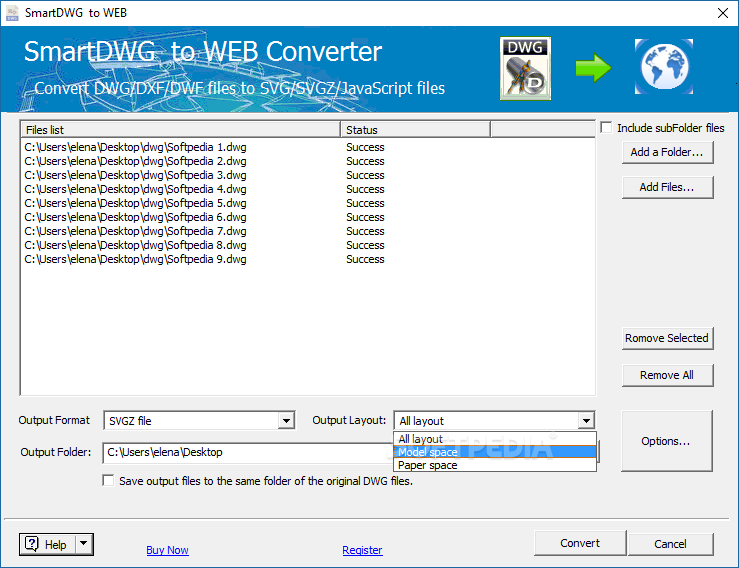Open the Register link

coord(362,550)
